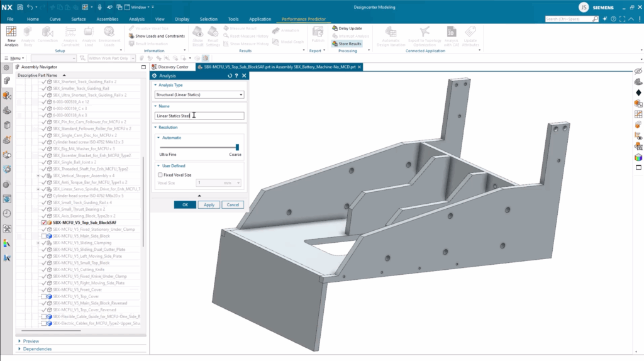Image resolution: width=644 pixels, height=361 pixels.
Task: Enable the Fixed Voxel Size checkbox
Action: [160, 175]
